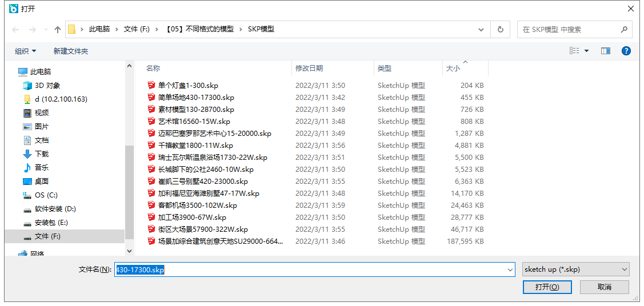Select file 单个灯盏1-300.skp
This screenshot has height=306, width=644.
(x=187, y=85)
